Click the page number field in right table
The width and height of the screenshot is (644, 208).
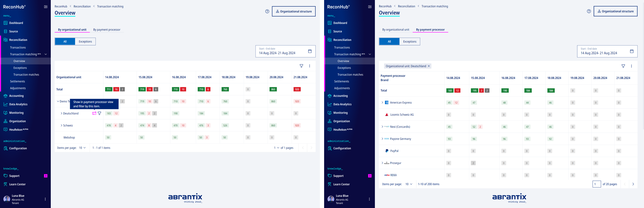pyautogui.click(x=596, y=184)
